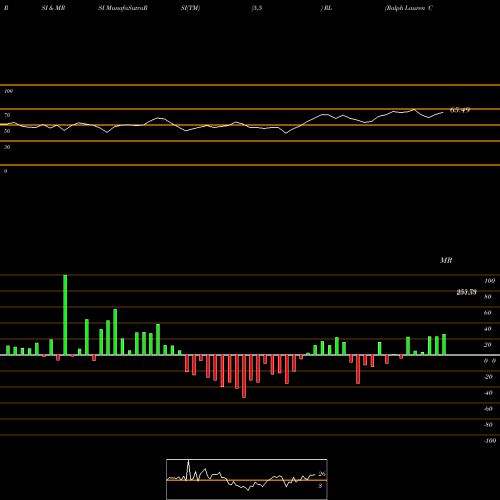Click the 'SI & MR' header label
The width and height of the screenshot is (500, 500).
tap(53, 8)
